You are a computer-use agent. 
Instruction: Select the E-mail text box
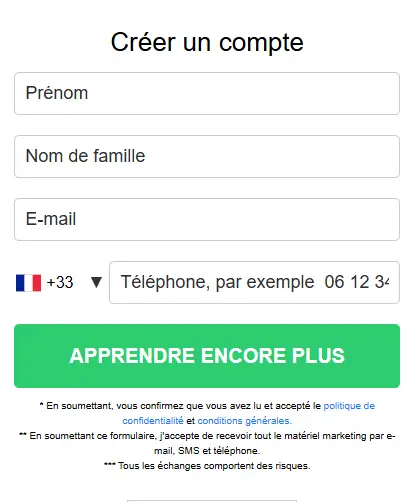point(207,219)
